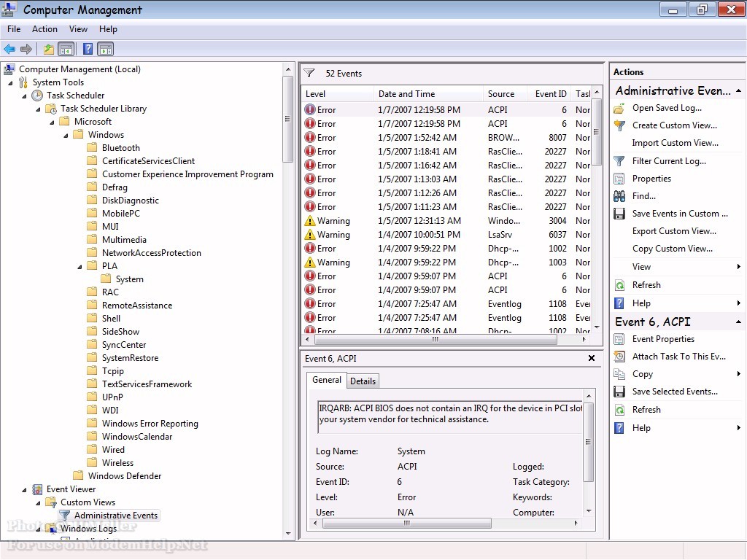
Task: Open the View submenu arrow in Actions
Action: [x=738, y=267]
